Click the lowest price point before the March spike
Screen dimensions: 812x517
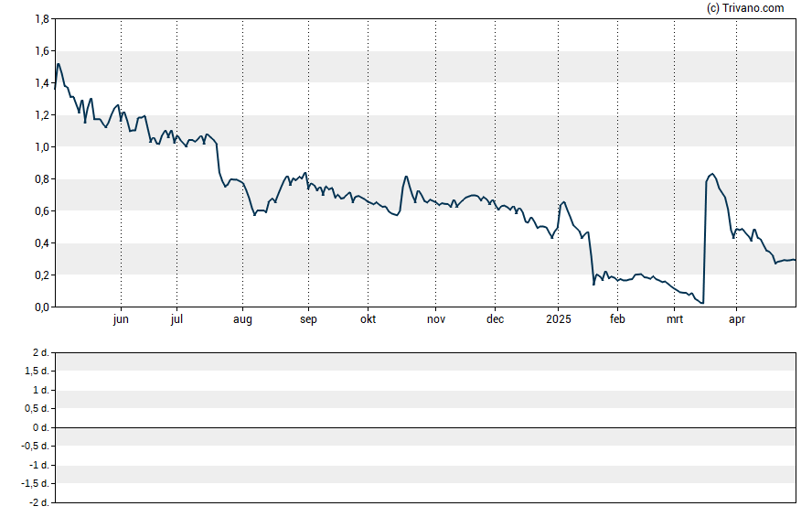click(702, 303)
